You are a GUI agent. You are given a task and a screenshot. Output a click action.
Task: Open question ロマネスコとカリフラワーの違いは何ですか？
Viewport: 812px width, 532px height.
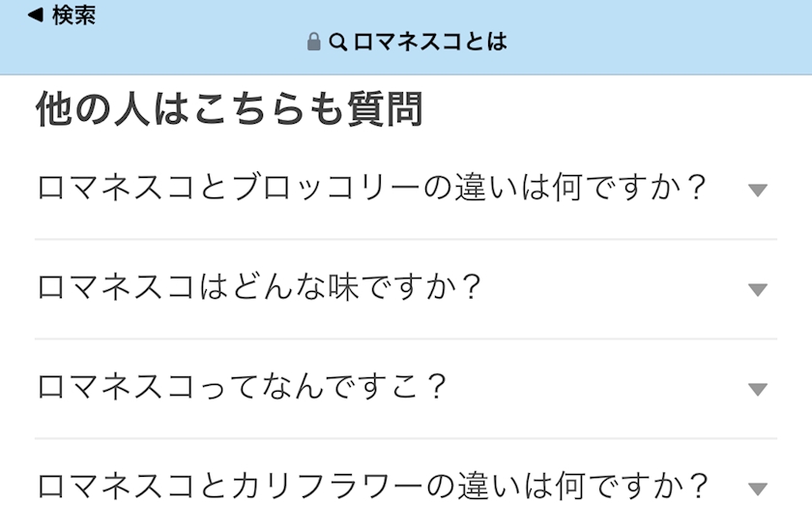[371, 486]
